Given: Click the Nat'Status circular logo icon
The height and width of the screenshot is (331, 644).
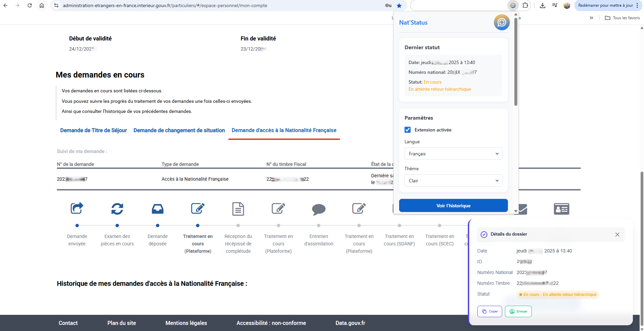Looking at the screenshot, I should (x=502, y=22).
